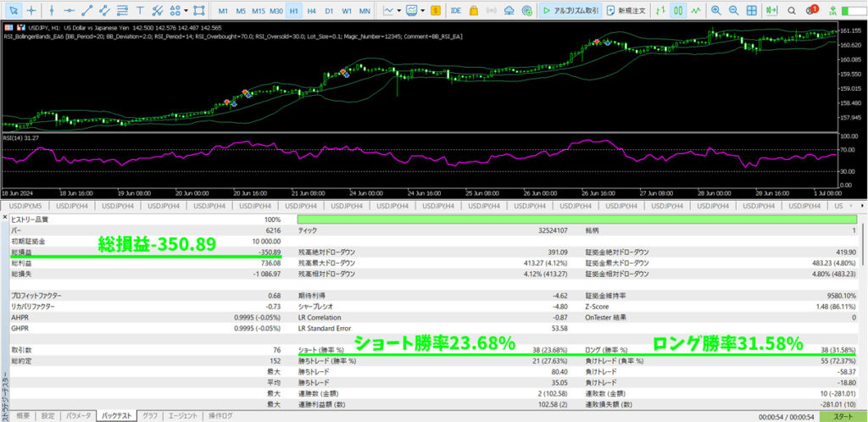Click the copy-trading signal plus icon
868x422 pixels.
pos(527,10)
